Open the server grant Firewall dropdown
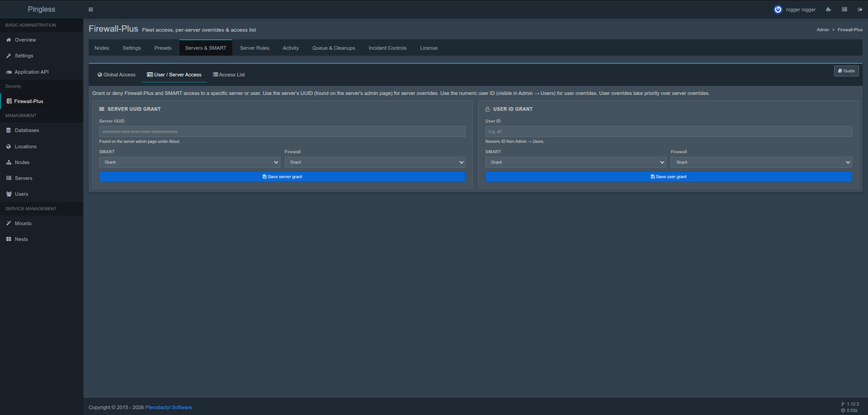The width and height of the screenshot is (868, 415). 375,162
